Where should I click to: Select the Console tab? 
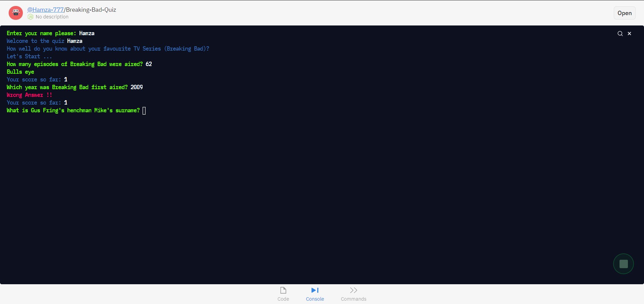coord(315,294)
